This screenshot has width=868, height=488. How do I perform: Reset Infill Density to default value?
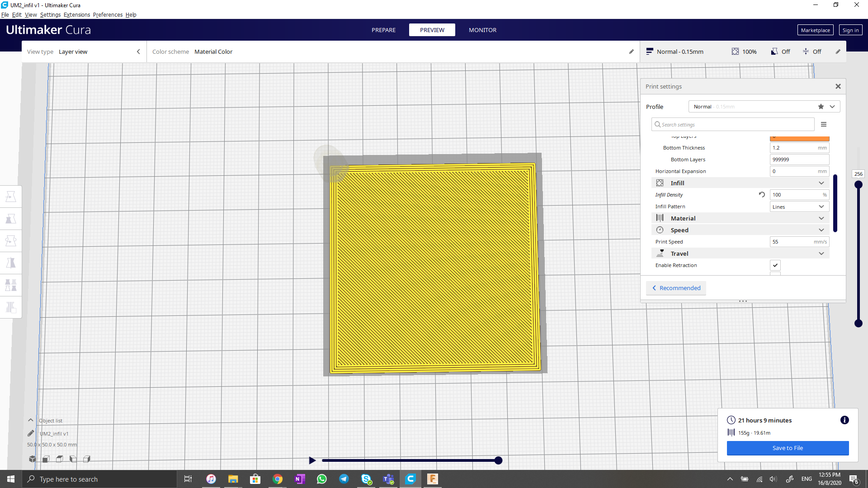[762, 195]
